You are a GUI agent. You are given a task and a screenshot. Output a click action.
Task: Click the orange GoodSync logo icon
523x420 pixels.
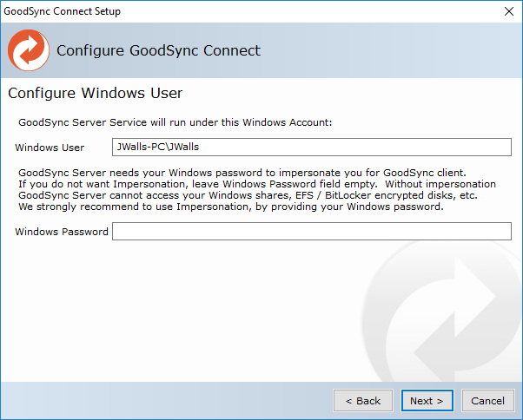29,50
